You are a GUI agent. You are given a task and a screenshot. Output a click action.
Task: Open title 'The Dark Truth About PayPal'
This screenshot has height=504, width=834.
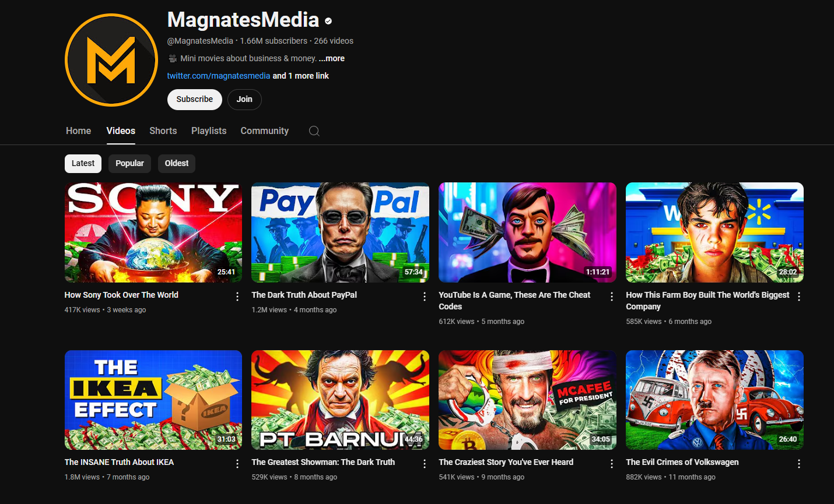click(304, 295)
